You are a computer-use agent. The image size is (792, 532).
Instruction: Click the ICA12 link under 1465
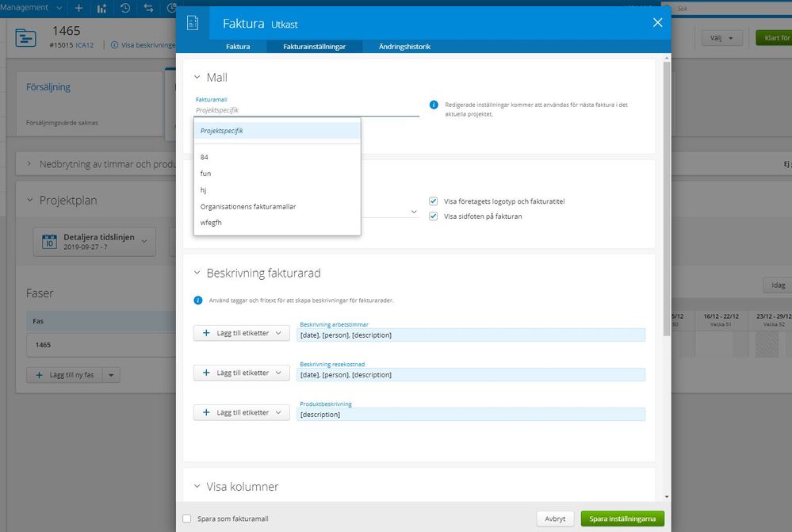(84, 45)
